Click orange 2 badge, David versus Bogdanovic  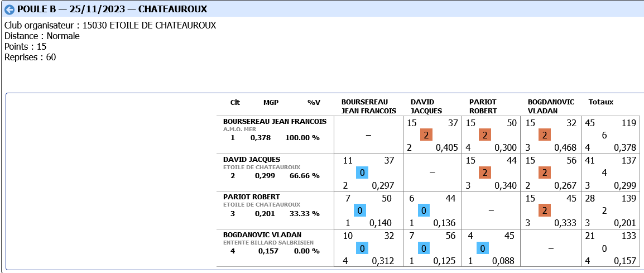pyautogui.click(x=545, y=173)
